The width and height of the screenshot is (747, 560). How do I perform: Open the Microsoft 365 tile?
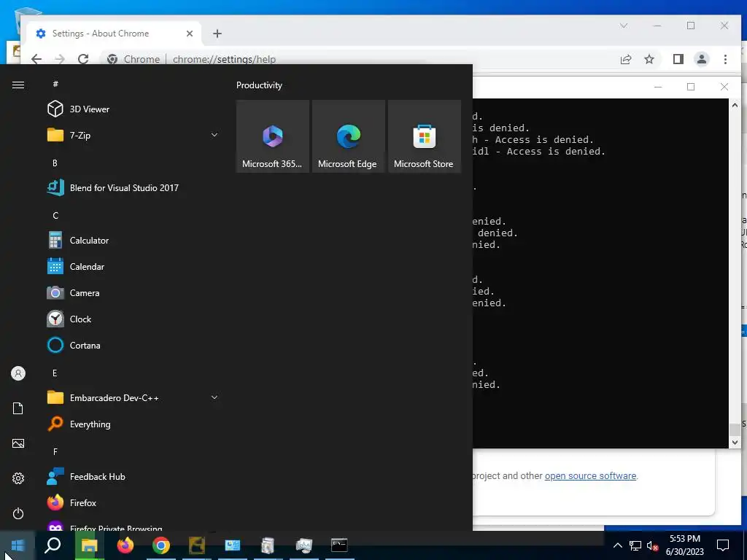[x=273, y=136]
